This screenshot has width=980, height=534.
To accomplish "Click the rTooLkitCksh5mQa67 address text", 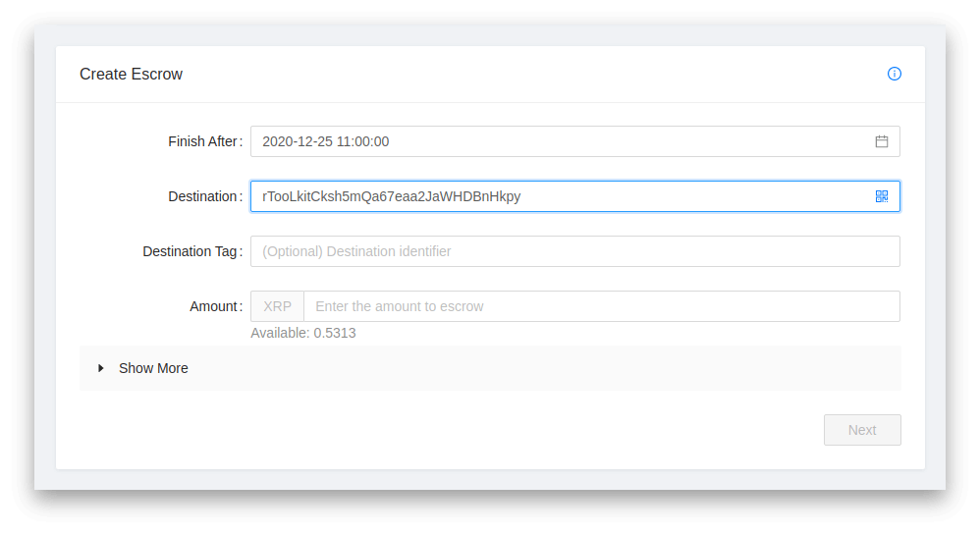I will click(x=391, y=196).
